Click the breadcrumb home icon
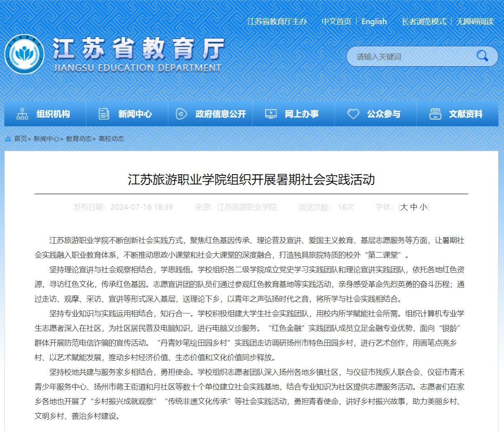 (8, 139)
